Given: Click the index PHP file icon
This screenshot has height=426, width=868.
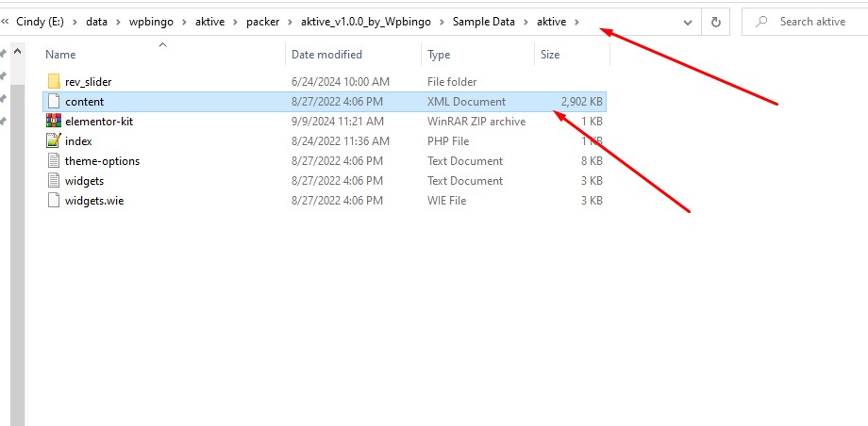Looking at the screenshot, I should [x=54, y=141].
